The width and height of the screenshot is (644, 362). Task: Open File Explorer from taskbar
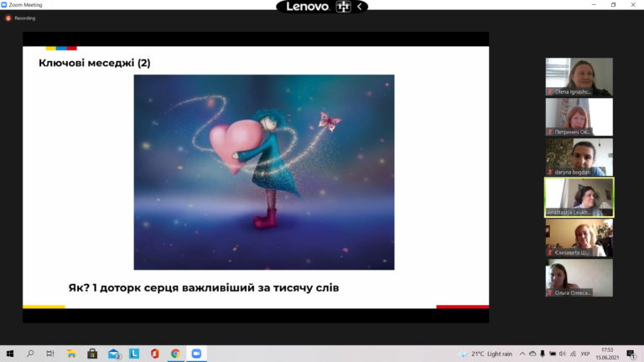(71, 354)
